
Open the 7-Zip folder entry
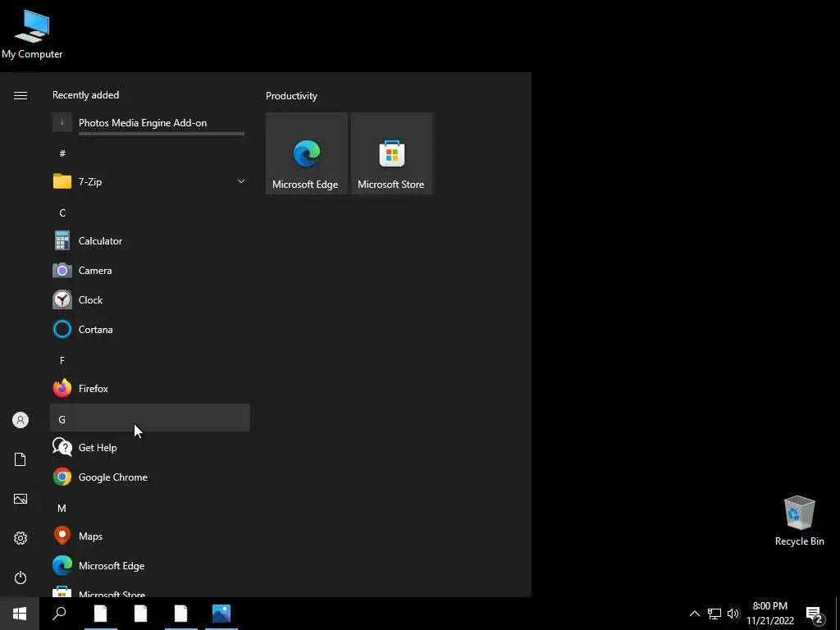150,181
